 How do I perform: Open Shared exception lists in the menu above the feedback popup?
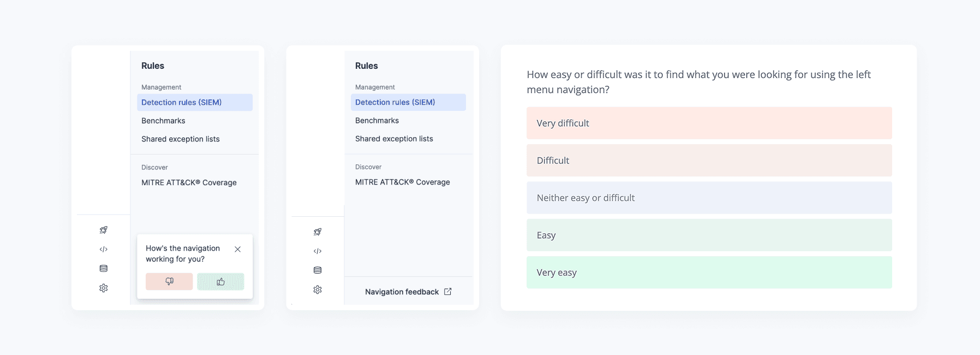pos(181,139)
